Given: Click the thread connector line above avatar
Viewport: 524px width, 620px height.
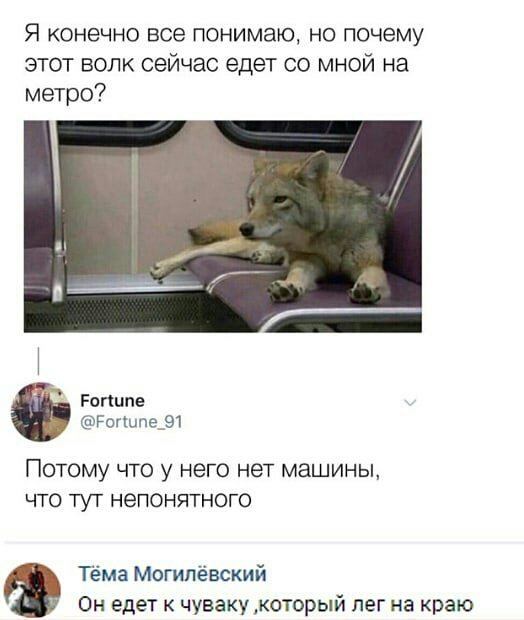Looking at the screenshot, I should coord(38,361).
